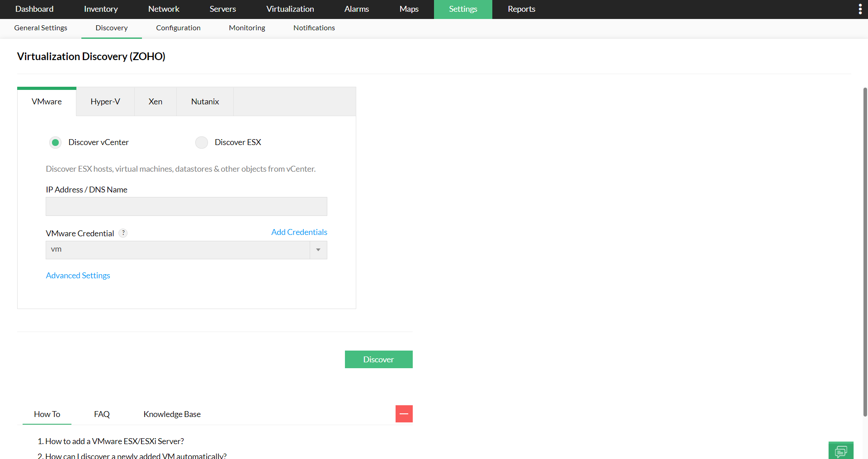
Task: Switch to the How To help tab
Action: pyautogui.click(x=47, y=414)
